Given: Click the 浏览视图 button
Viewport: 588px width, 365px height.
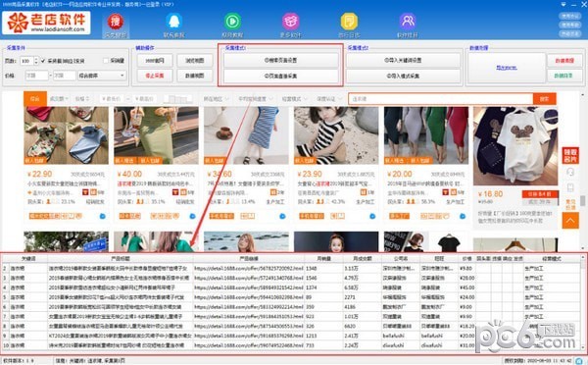Looking at the screenshot, I should [x=195, y=61].
